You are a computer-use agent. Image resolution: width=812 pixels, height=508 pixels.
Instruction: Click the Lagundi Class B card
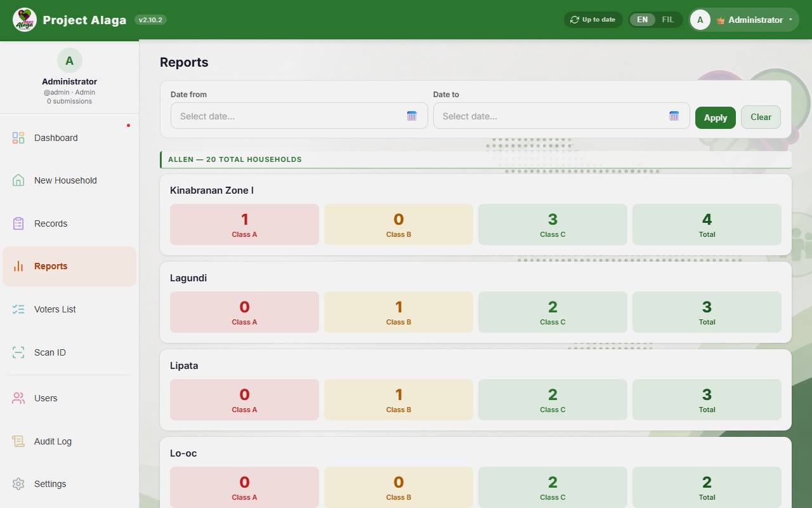398,312
